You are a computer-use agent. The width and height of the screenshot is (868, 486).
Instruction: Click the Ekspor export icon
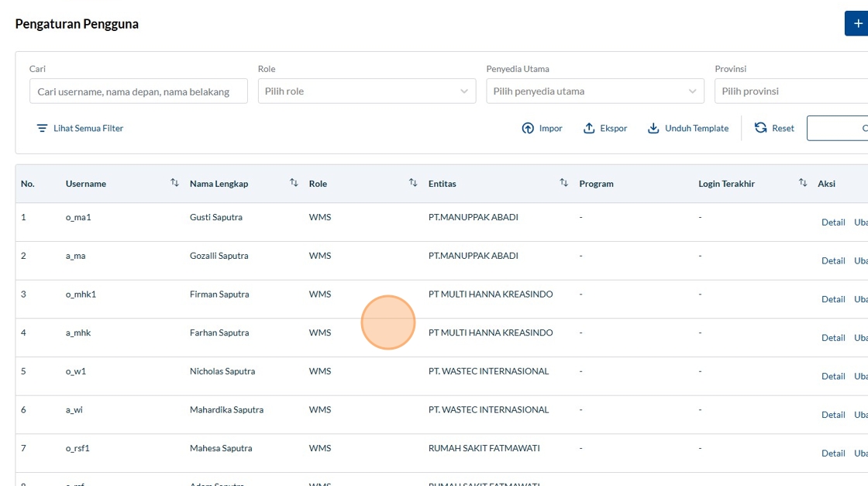pos(589,129)
